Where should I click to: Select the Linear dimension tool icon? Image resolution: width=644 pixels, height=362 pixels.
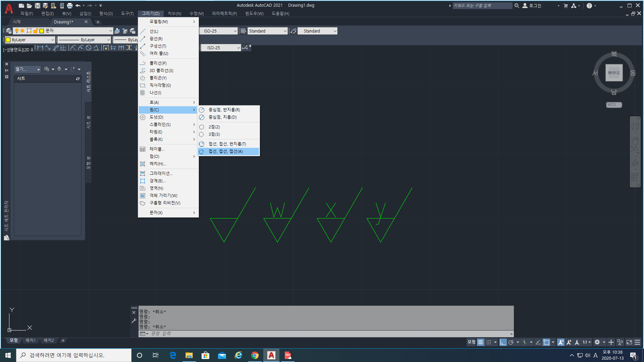point(41,48)
